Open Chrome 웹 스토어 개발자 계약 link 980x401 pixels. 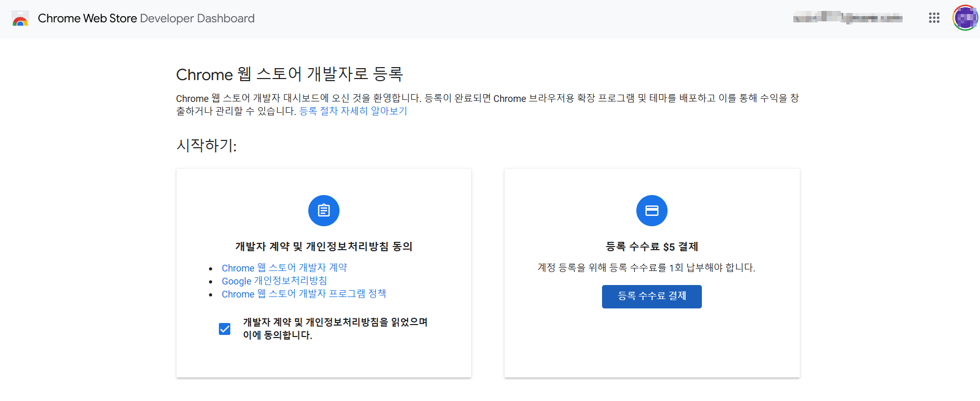(284, 268)
